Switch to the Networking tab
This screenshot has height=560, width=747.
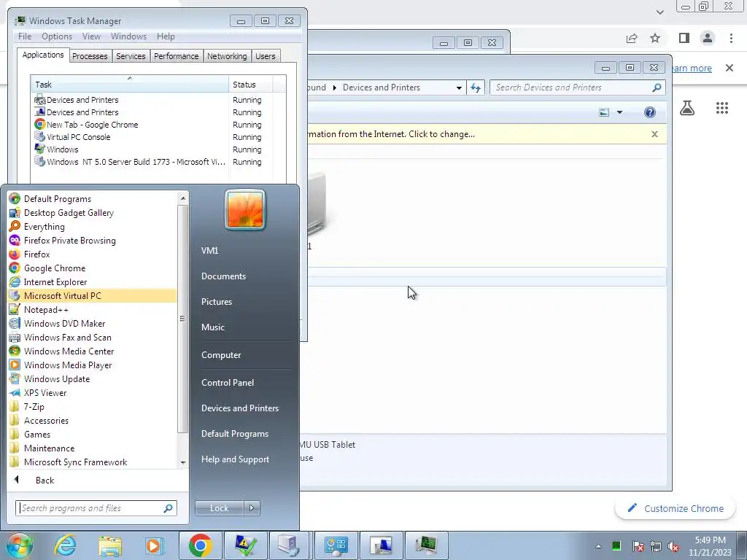coord(227,56)
